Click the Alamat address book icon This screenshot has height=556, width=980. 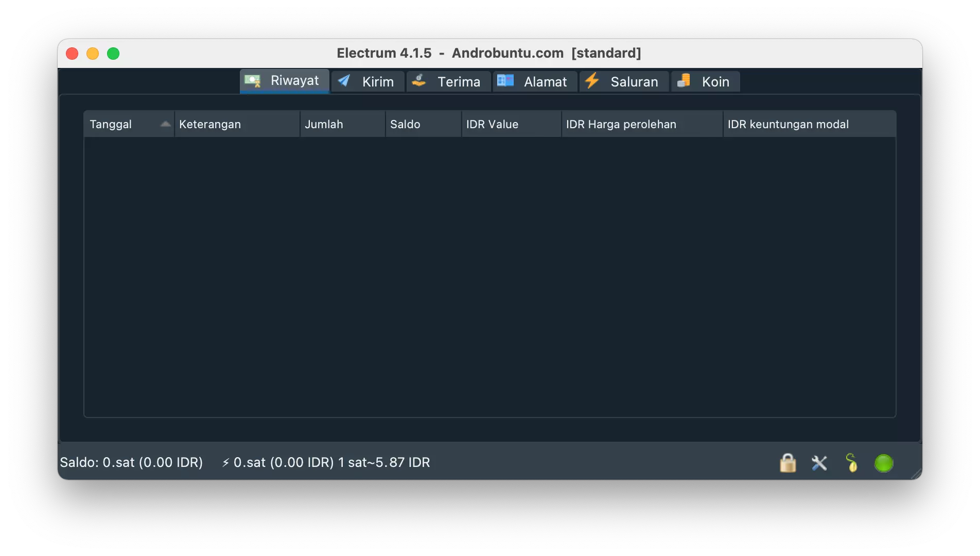[505, 81]
